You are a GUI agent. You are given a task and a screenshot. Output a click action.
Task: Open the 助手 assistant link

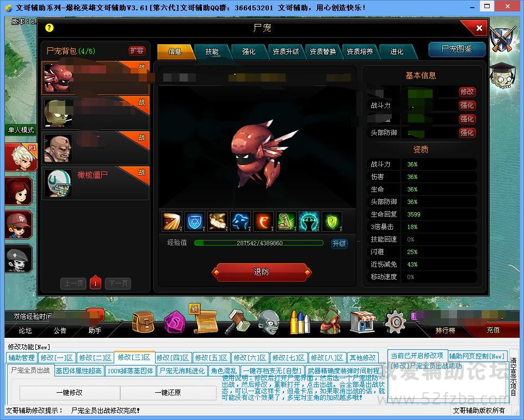pyautogui.click(x=95, y=330)
